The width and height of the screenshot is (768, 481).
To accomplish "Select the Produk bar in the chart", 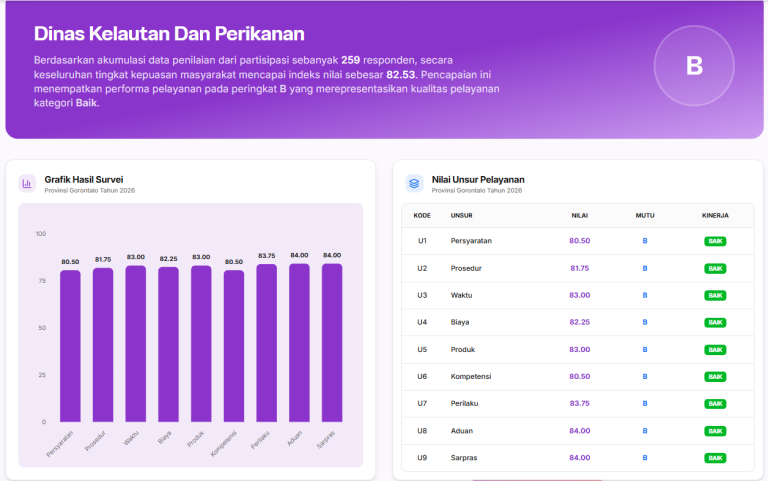I will [201, 344].
